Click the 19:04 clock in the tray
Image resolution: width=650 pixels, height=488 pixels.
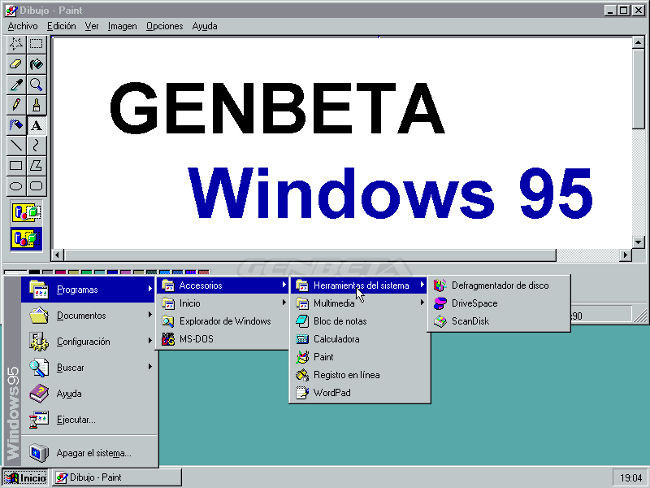[631, 478]
